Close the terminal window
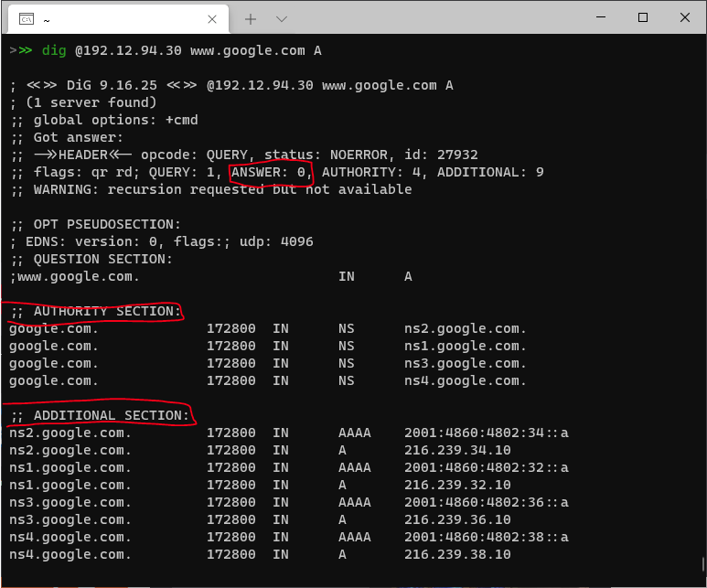 click(684, 17)
